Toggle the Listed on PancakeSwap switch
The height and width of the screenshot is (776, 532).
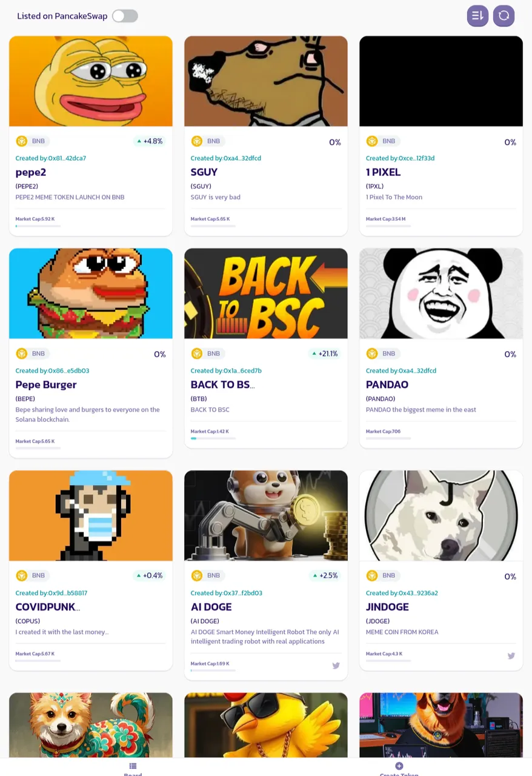point(125,16)
